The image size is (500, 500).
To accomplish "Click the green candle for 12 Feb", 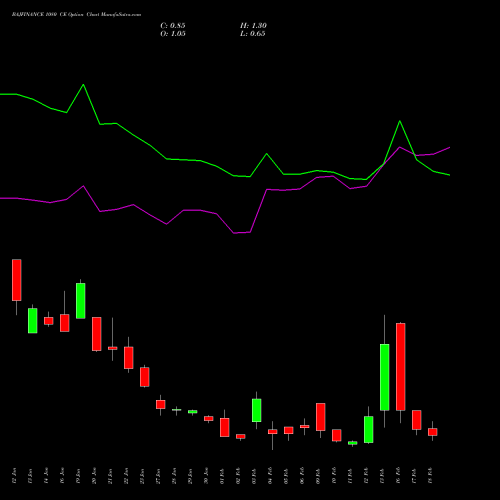I will pyautogui.click(x=369, y=430).
